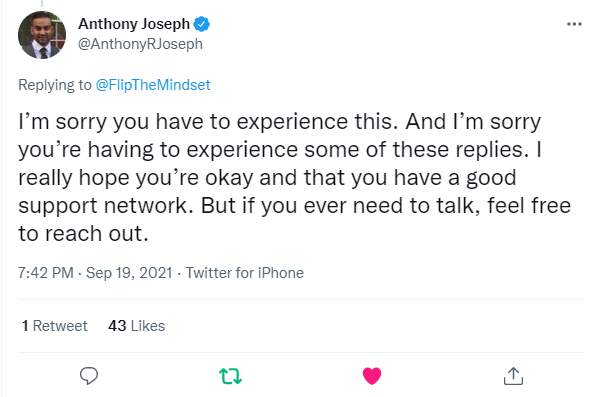The height and width of the screenshot is (397, 599).
Task: Open Anthony Joseph's profile picture
Action: coord(42,35)
